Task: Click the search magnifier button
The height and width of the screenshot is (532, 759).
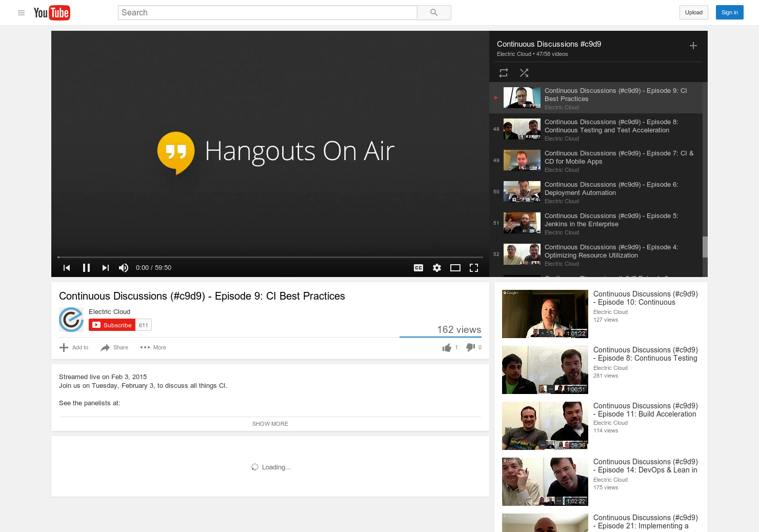Action: pos(434,13)
